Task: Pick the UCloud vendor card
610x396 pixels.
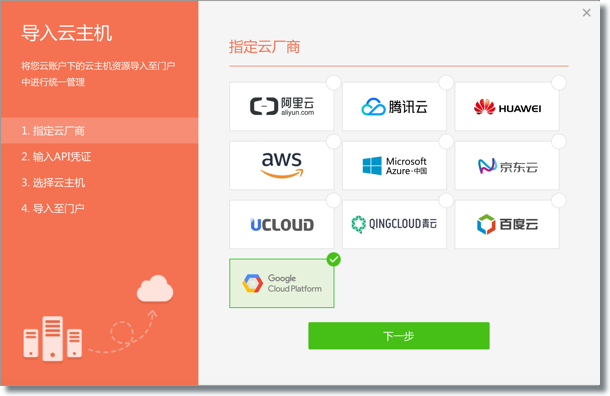Action: (281, 224)
